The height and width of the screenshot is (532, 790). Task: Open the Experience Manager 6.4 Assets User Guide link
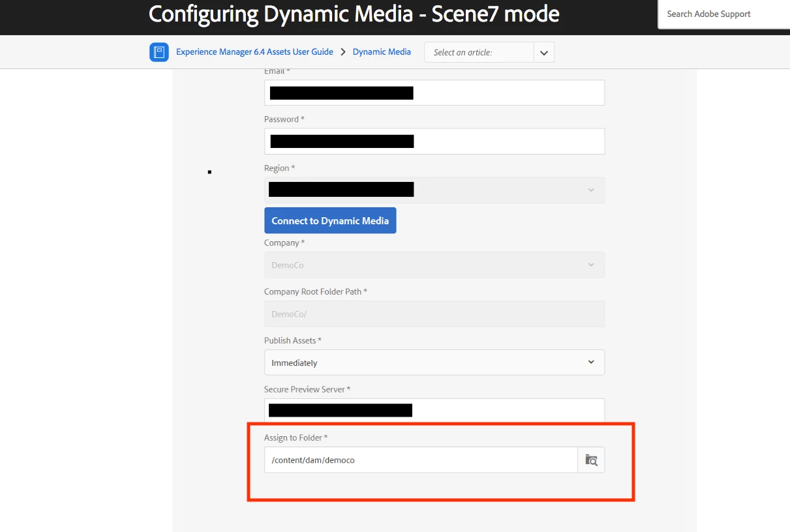pos(254,52)
